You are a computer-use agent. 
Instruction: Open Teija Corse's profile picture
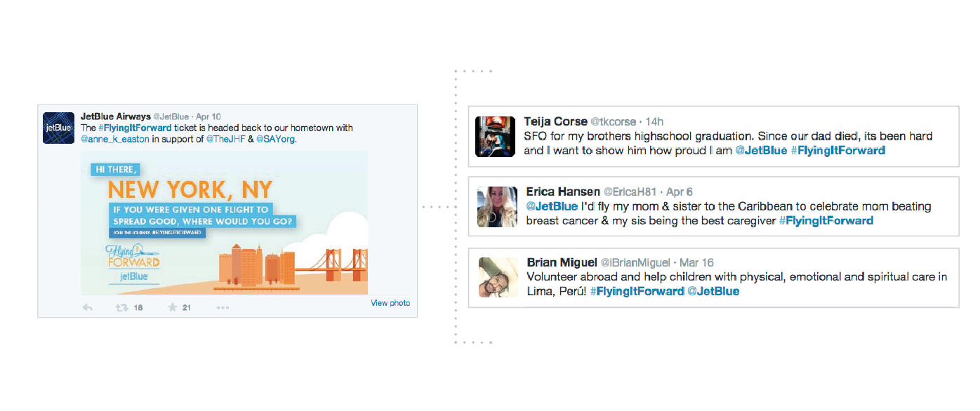(496, 136)
